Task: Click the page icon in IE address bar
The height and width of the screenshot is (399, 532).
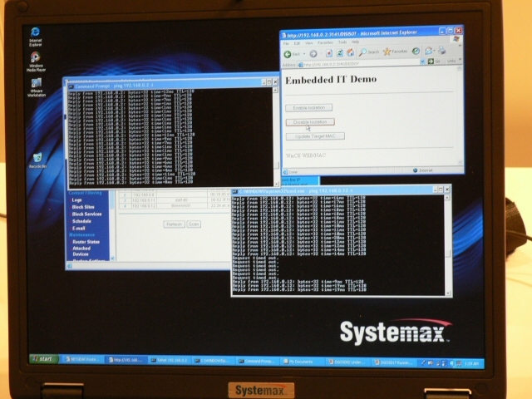Action: [300, 65]
